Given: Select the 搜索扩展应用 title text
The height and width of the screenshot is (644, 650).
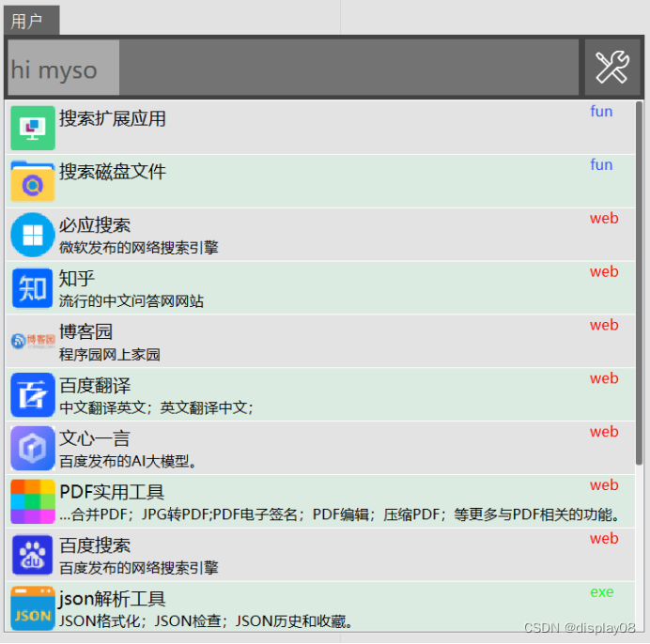Looking at the screenshot, I should 113,118.
